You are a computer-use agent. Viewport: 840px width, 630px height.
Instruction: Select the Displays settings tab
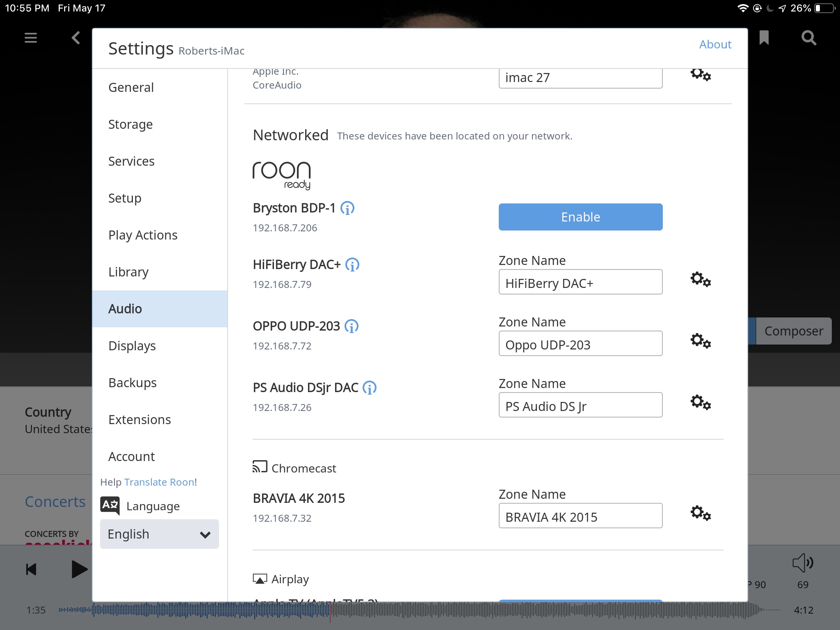[160, 346]
